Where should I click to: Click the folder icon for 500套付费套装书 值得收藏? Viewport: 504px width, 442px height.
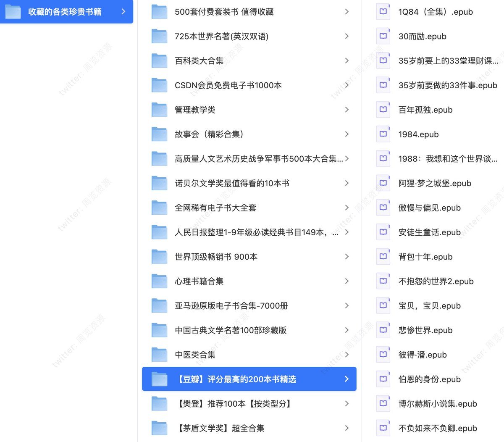pos(159,12)
